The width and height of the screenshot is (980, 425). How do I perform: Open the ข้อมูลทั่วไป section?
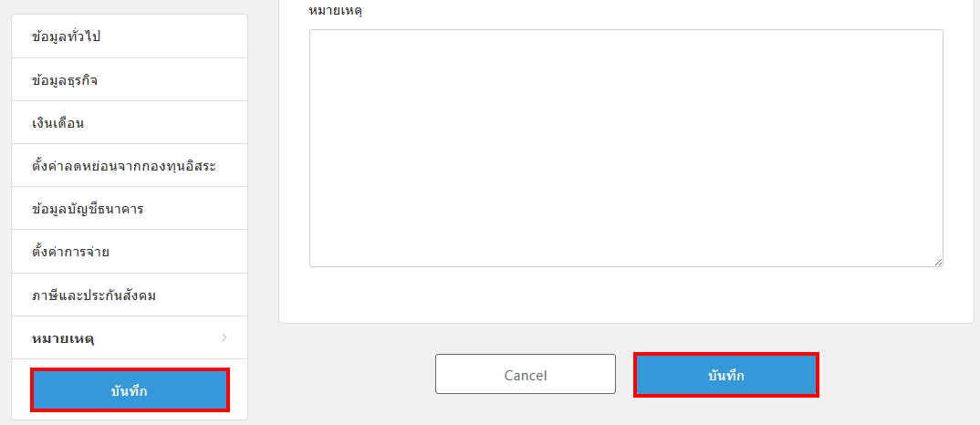coord(130,36)
